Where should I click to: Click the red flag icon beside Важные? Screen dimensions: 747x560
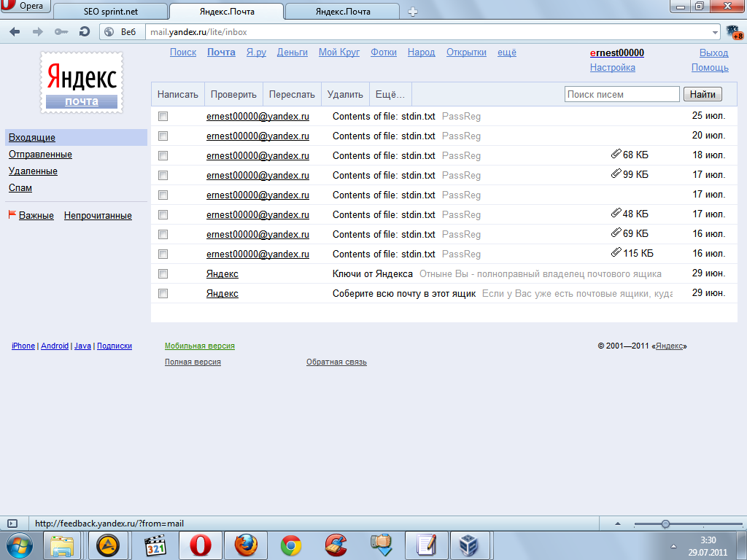pyautogui.click(x=12, y=215)
